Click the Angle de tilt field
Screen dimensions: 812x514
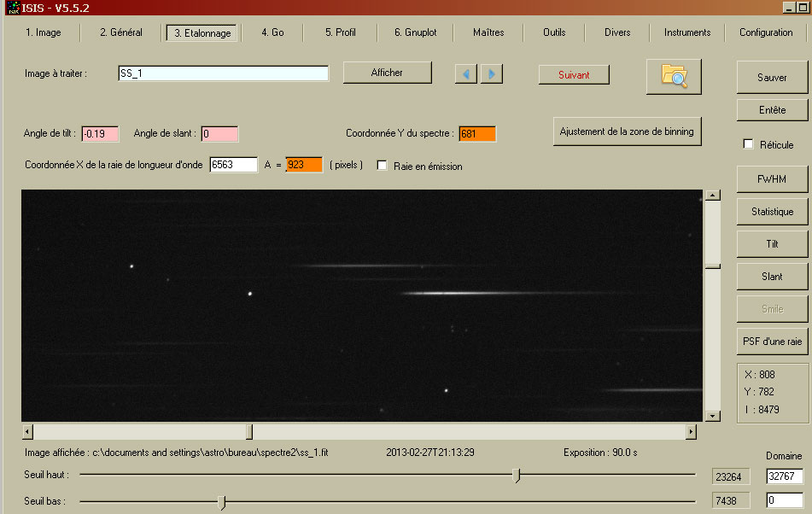coord(100,133)
